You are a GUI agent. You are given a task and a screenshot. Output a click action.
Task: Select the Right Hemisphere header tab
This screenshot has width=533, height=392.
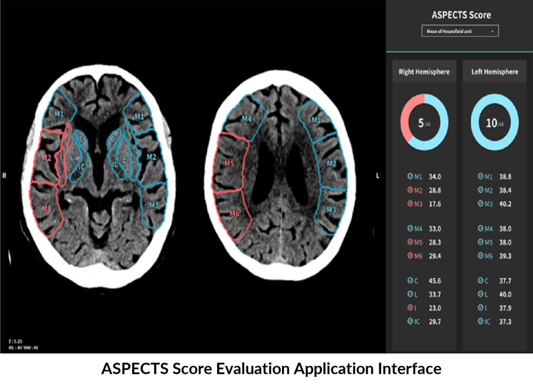(x=424, y=72)
